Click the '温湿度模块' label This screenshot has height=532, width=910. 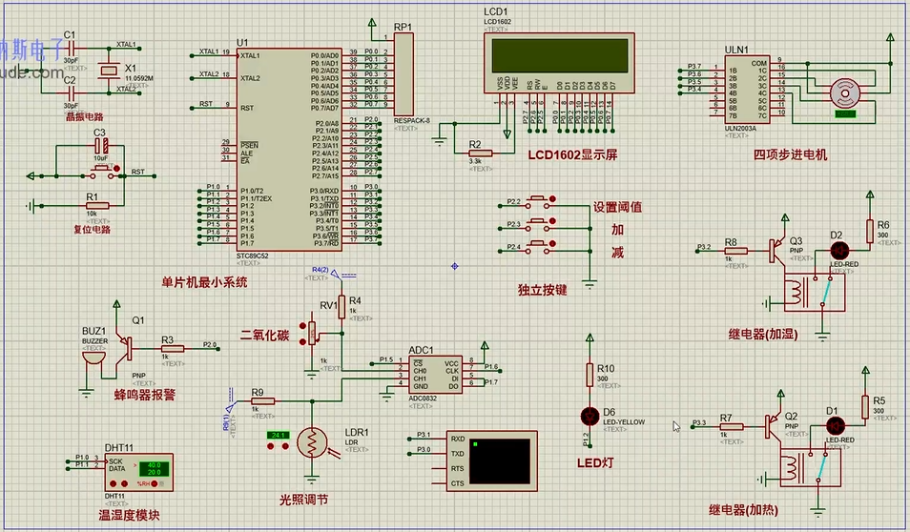(128, 515)
